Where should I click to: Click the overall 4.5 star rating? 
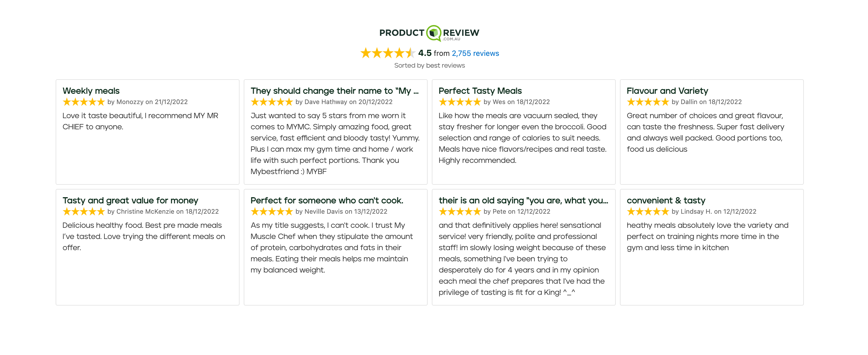pyautogui.click(x=387, y=53)
